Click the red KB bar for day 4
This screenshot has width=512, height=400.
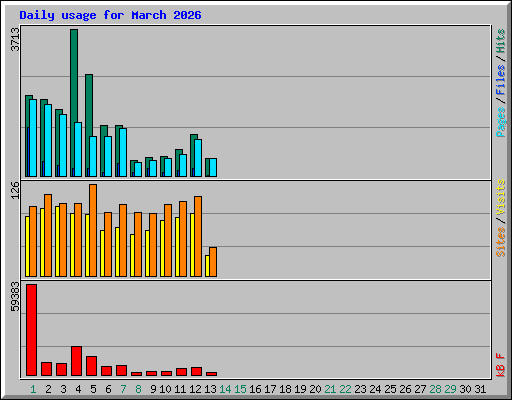[76, 361]
